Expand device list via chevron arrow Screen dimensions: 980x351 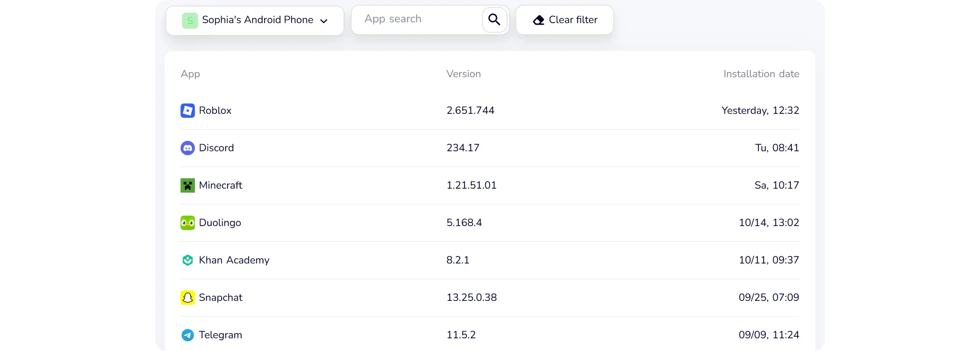coord(324,21)
